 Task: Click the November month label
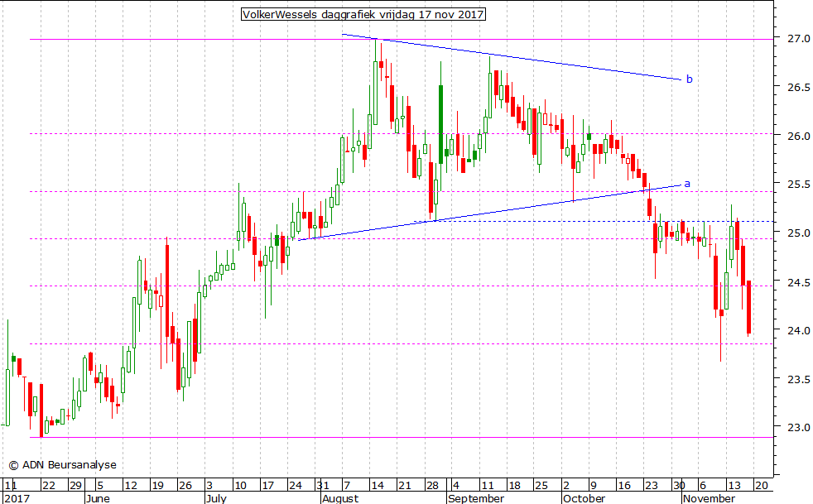pos(709,498)
